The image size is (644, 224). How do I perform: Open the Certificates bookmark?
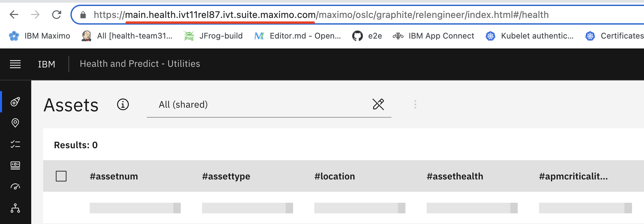(x=614, y=36)
